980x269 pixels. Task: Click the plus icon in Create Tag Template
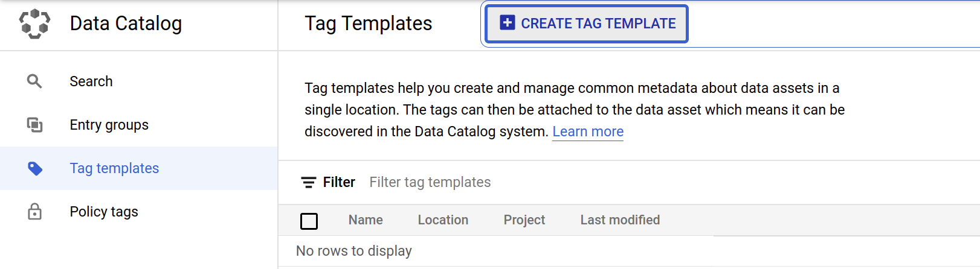[508, 23]
